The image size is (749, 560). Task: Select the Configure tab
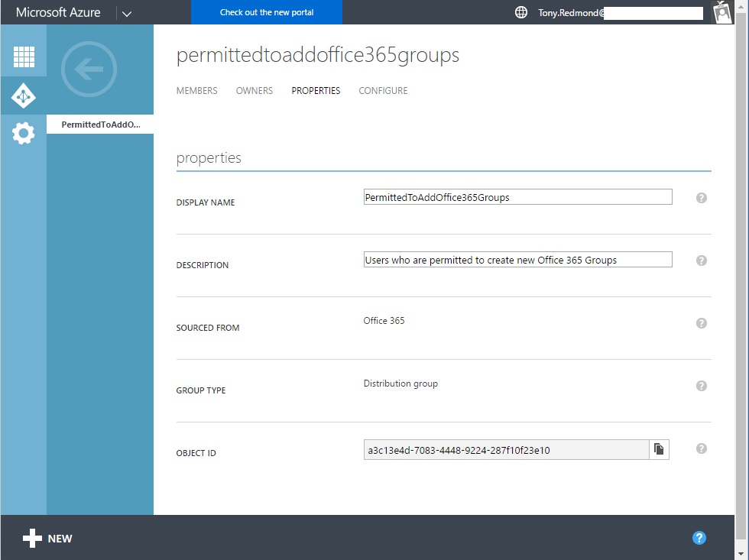tap(383, 90)
